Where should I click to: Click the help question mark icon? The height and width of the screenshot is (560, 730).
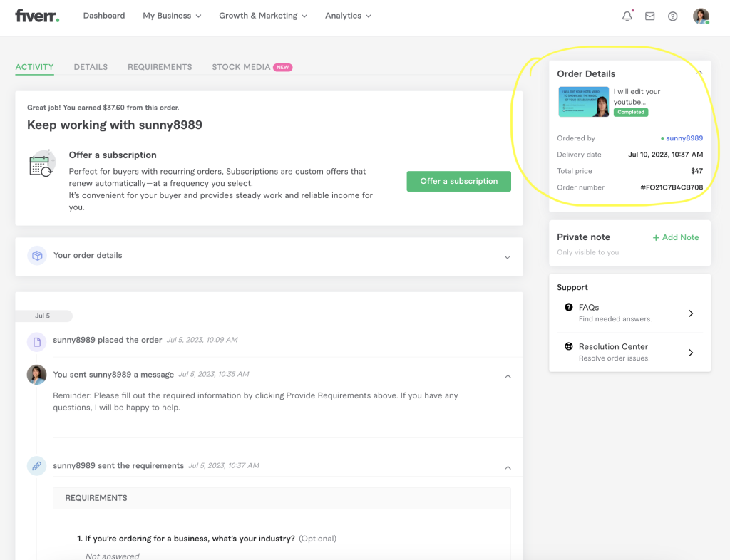[672, 16]
